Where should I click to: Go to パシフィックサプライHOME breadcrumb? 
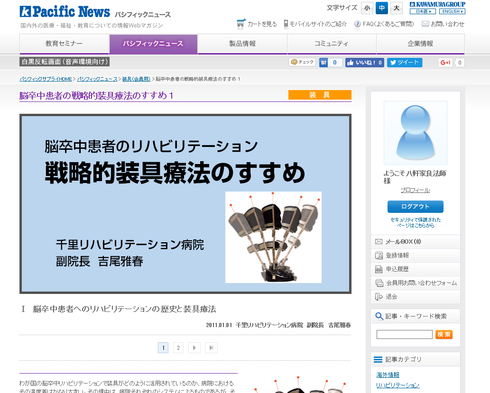(46, 79)
